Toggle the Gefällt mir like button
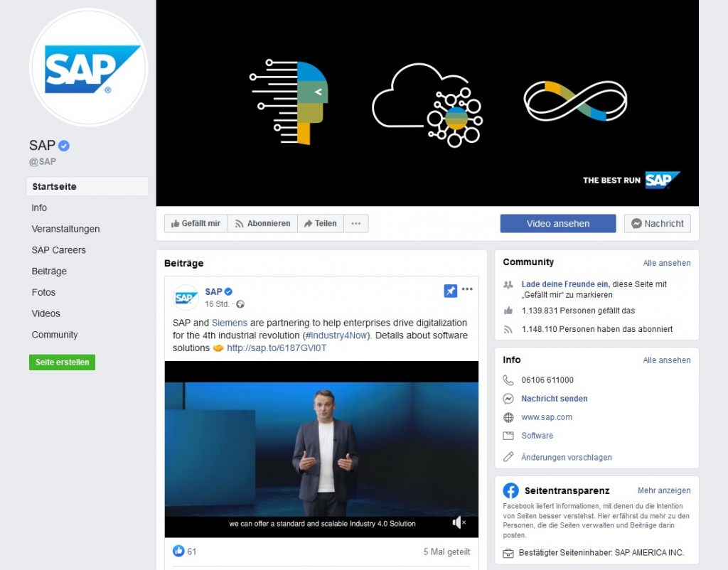This screenshot has width=728, height=570. tap(196, 223)
